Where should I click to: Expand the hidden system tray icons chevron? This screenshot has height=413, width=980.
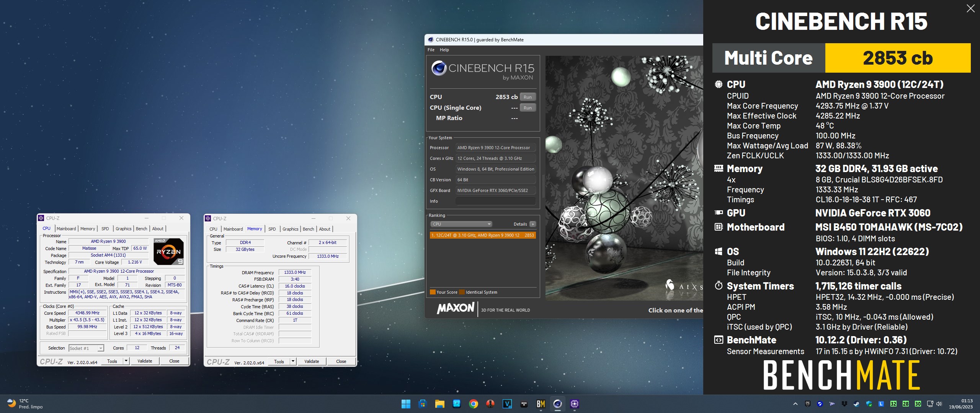795,404
